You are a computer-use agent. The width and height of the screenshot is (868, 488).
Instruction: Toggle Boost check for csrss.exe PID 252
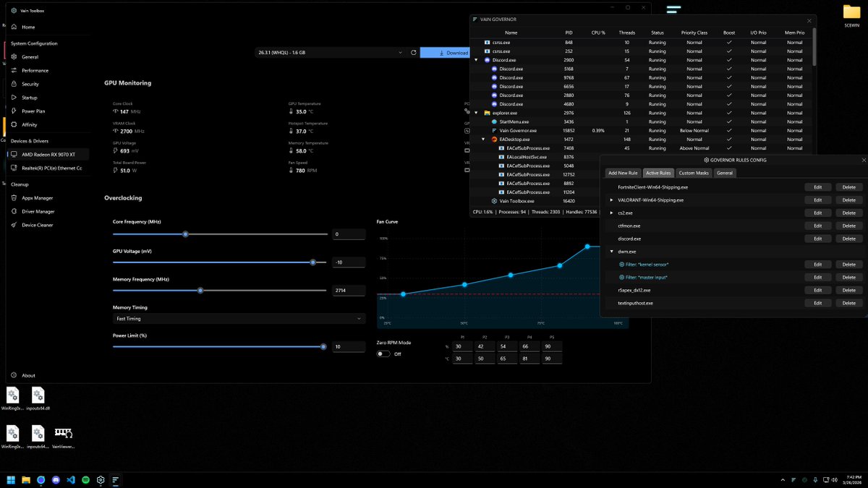pyautogui.click(x=729, y=51)
